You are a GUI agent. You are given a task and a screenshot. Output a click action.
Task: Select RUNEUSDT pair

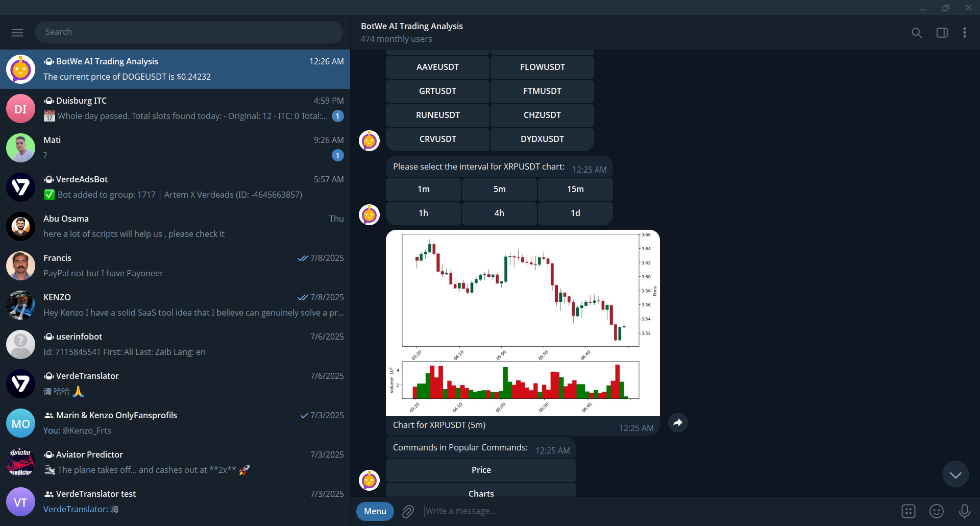pos(437,115)
